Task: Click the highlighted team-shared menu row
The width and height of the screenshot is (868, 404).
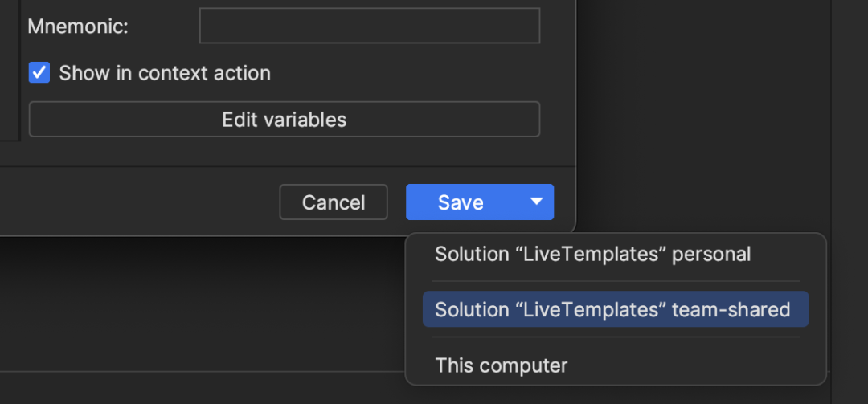Action: click(x=616, y=309)
